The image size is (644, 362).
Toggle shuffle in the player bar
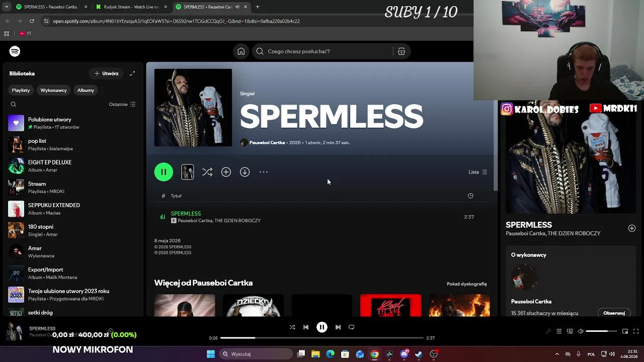[292, 327]
